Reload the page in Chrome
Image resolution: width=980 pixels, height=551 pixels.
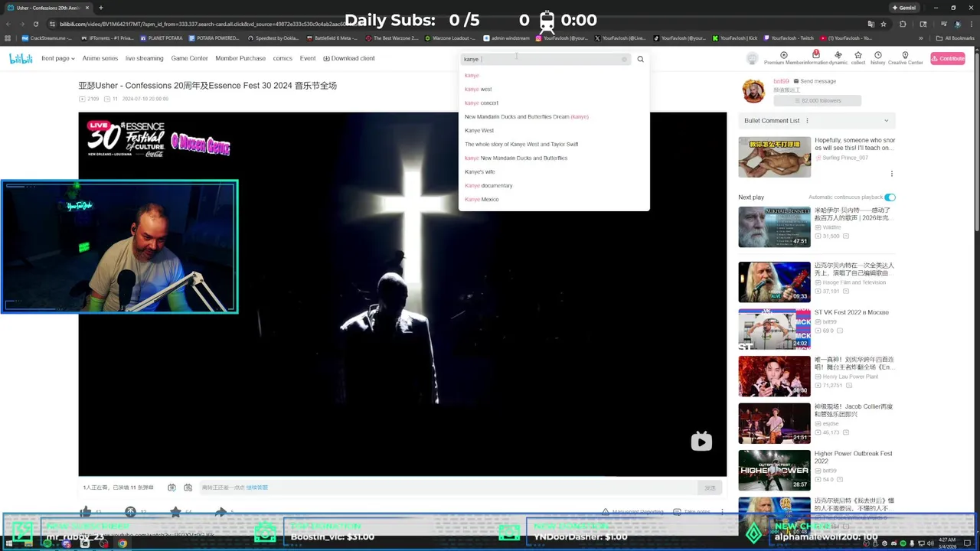point(35,24)
